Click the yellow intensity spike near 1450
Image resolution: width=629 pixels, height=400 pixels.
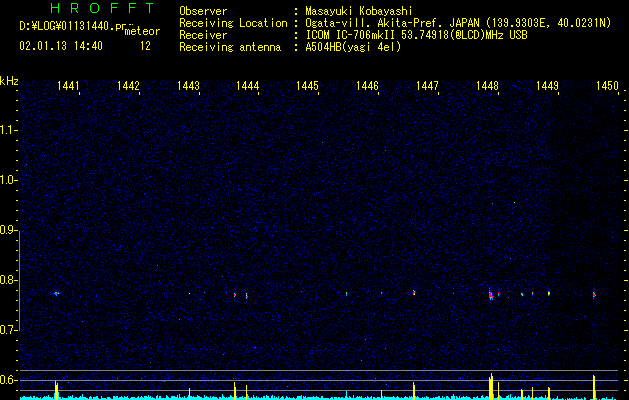594,387
